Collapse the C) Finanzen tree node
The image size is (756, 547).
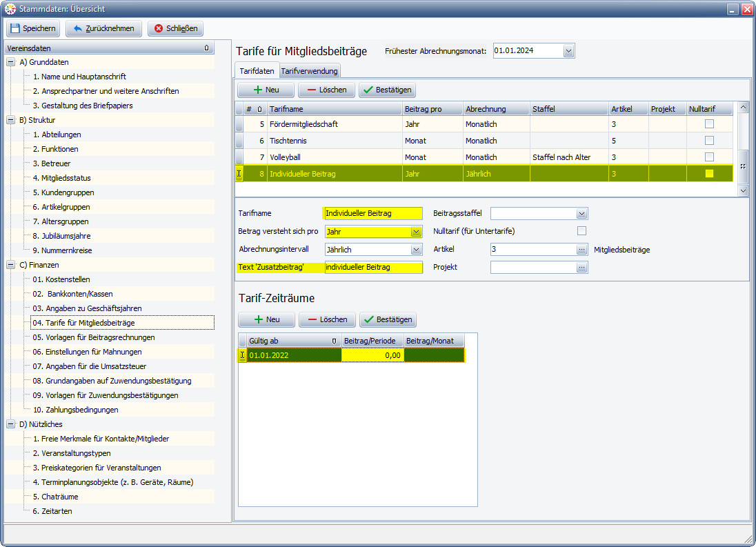[10, 265]
